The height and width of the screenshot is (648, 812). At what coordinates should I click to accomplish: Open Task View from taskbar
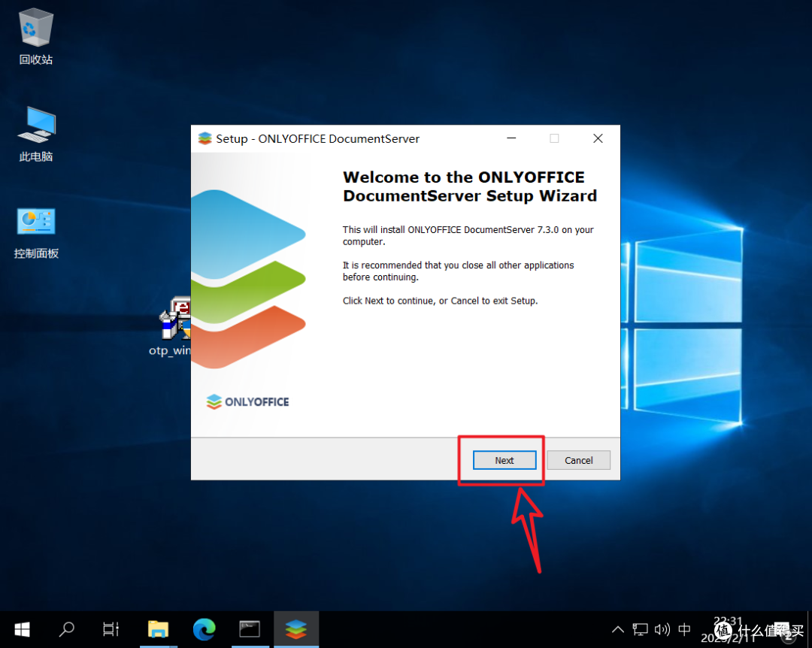tap(111, 629)
